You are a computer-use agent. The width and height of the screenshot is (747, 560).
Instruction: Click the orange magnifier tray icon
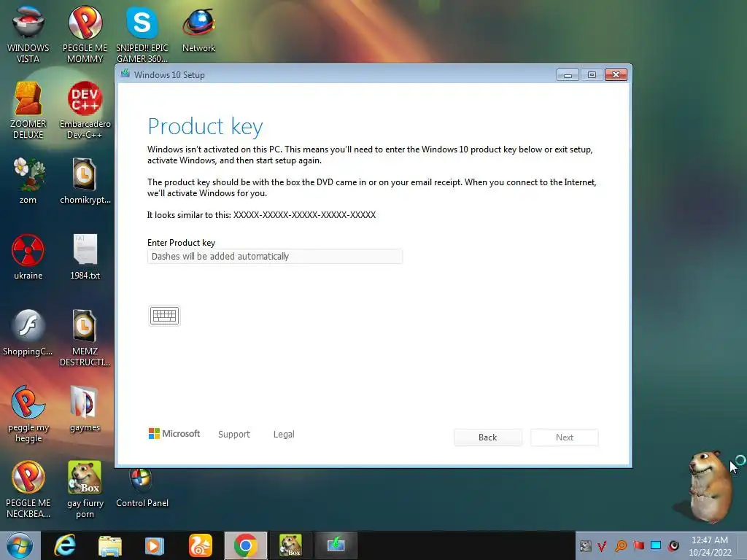coord(621,546)
